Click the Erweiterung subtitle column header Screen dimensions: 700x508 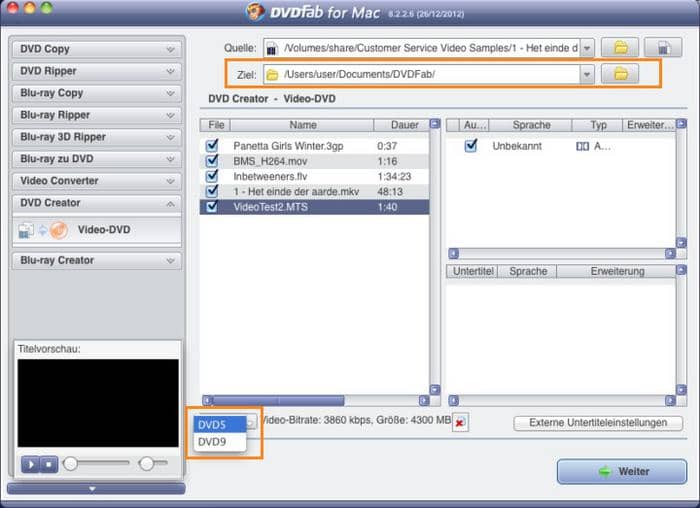coord(617,271)
